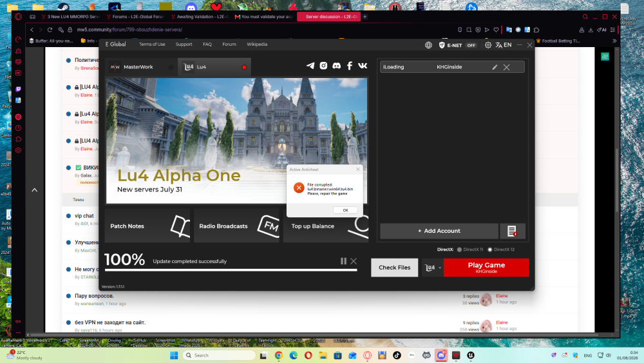The height and width of the screenshot is (363, 644).
Task: Click the Lu4 Alpha One banner image
Action: pos(236,141)
